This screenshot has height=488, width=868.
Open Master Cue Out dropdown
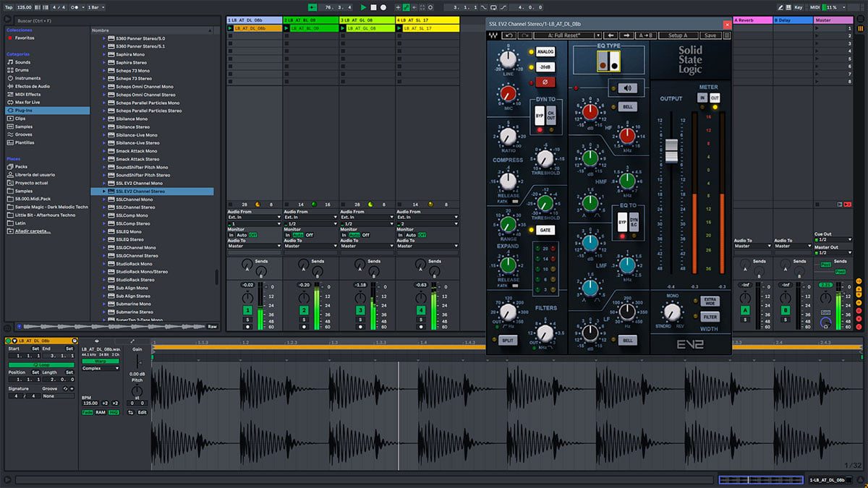[x=833, y=239]
